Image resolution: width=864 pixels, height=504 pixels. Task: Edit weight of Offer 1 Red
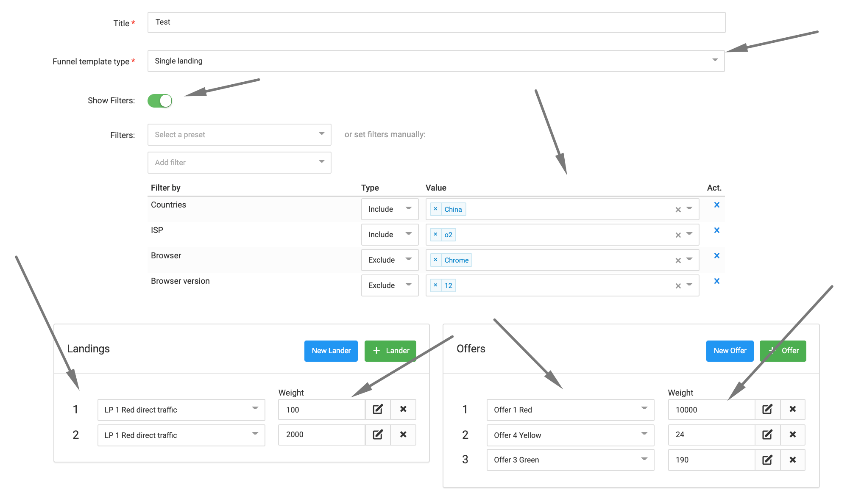(x=767, y=409)
